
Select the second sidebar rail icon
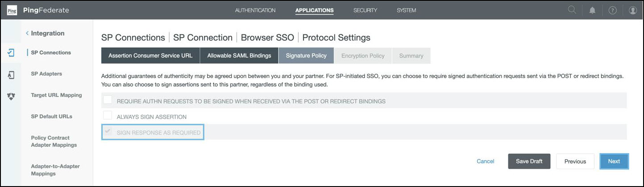[x=12, y=75]
